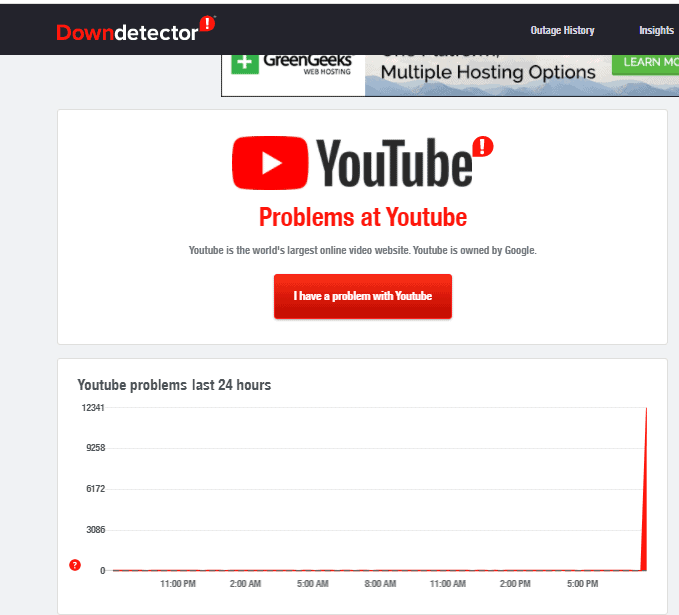The width and height of the screenshot is (679, 615).
Task: Open the Outage History menu item
Action: coord(562,30)
